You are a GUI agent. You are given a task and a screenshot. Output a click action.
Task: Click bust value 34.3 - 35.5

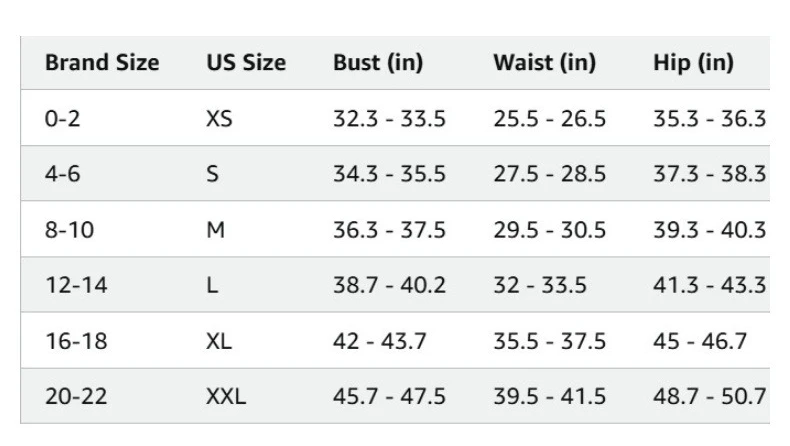389,174
